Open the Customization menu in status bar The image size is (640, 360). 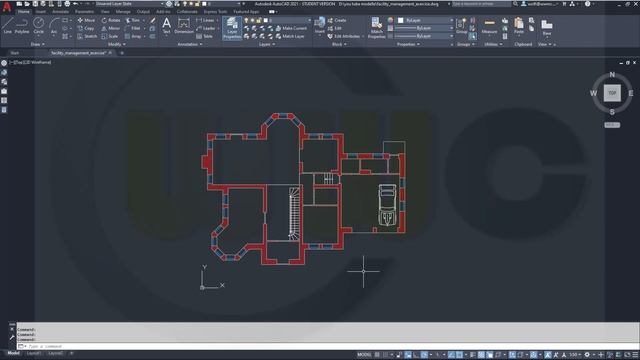click(635, 355)
